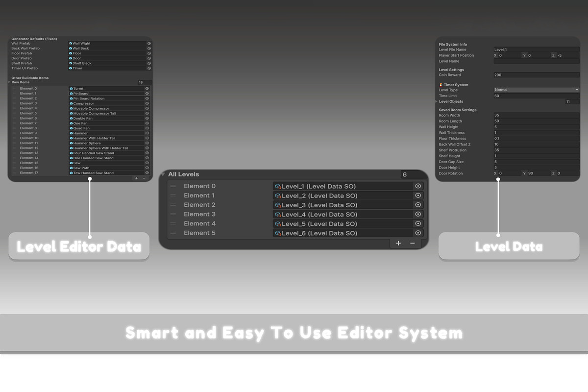Grab drag handle of Raw Items Element 9
588x392 pixels.
(15, 133)
